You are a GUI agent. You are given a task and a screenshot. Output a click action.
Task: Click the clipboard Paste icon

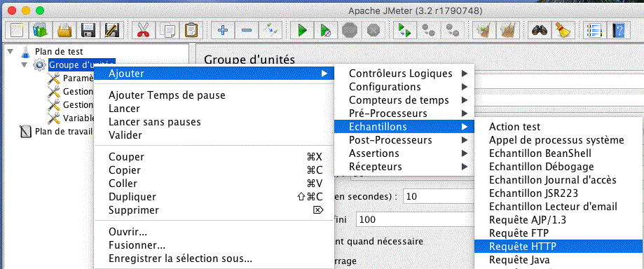tap(191, 30)
